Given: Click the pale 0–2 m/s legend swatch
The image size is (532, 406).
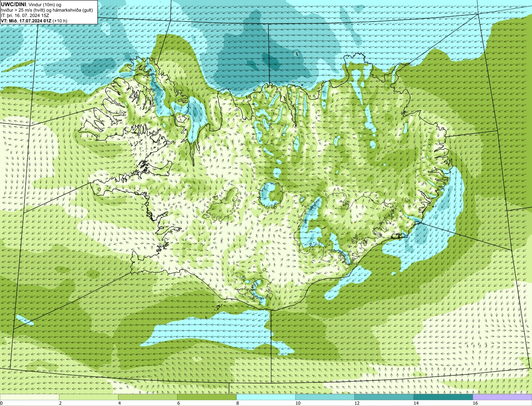Looking at the screenshot, I should (x=30, y=397).
